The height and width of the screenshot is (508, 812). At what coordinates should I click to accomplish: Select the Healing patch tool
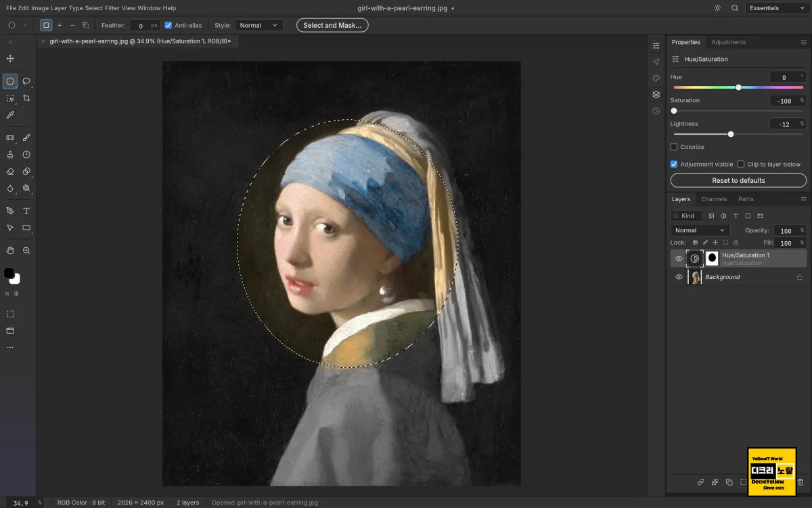coord(10,137)
